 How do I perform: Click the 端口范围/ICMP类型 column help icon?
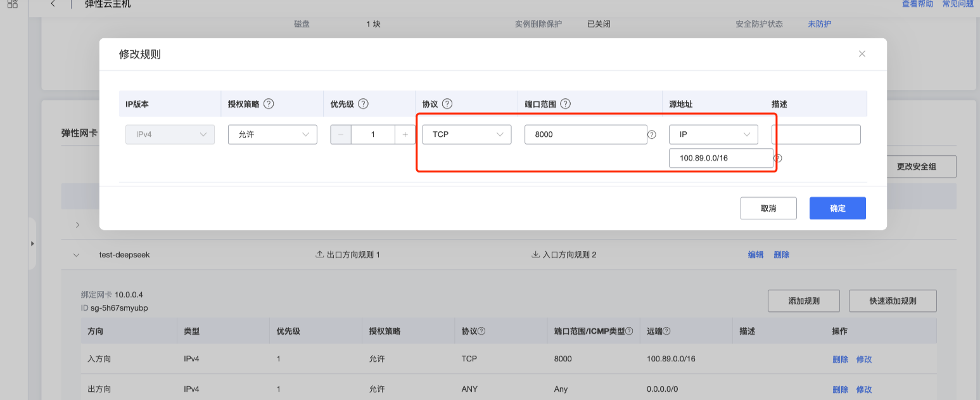(x=629, y=332)
